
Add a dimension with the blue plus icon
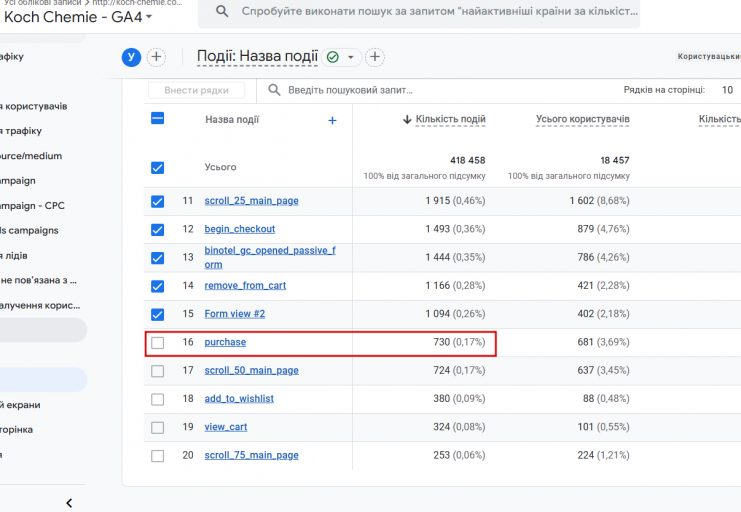(332, 120)
